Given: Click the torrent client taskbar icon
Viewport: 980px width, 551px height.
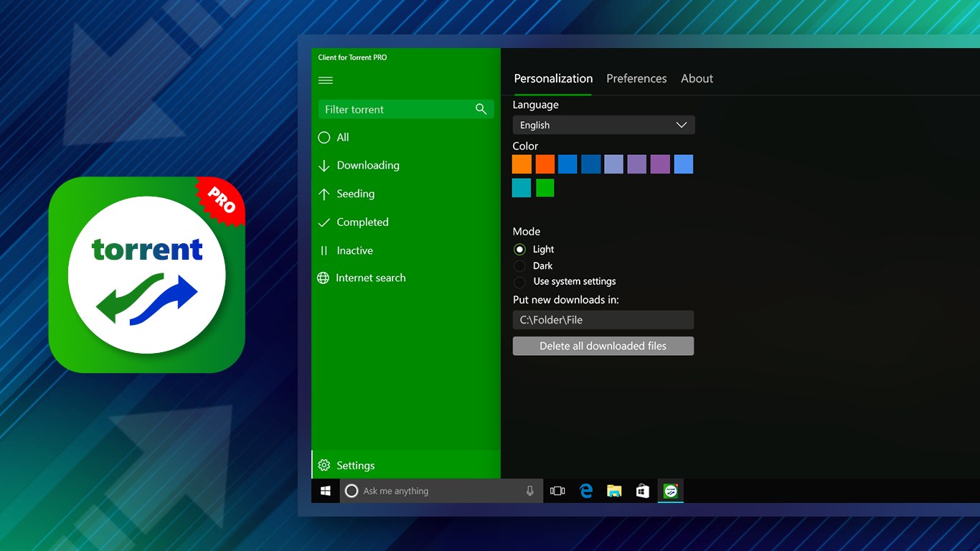Looking at the screenshot, I should [671, 491].
